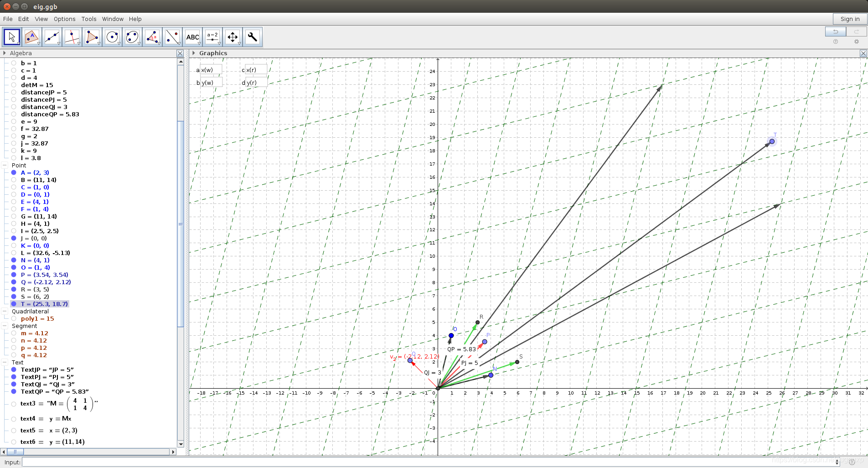Screen dimensions: 868x468
Task: Click the Undo button
Action: point(836,31)
